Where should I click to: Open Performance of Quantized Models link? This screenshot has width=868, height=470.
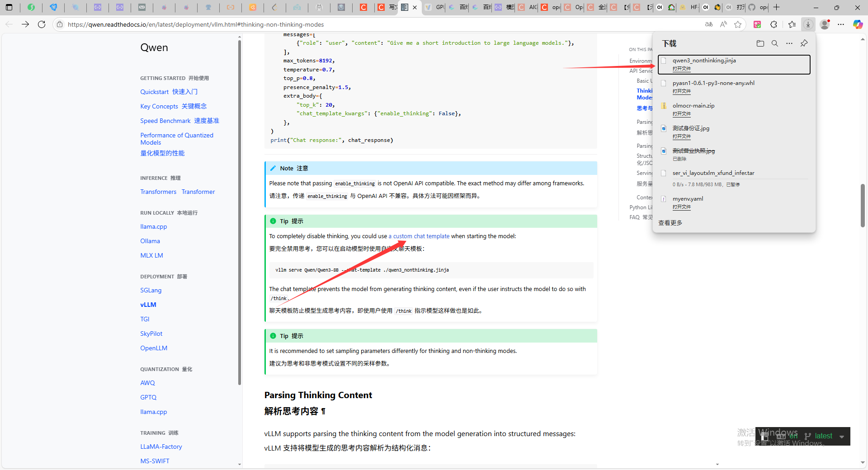(177, 139)
